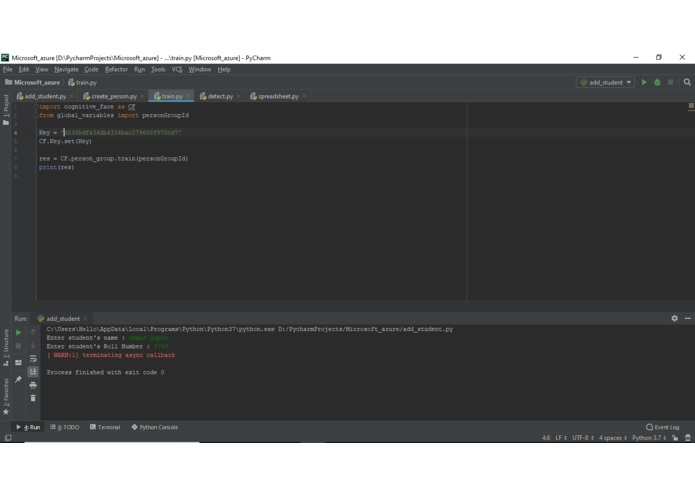Click the code analysis marker at editor top right
The image size is (695, 494).
[x=691, y=106]
